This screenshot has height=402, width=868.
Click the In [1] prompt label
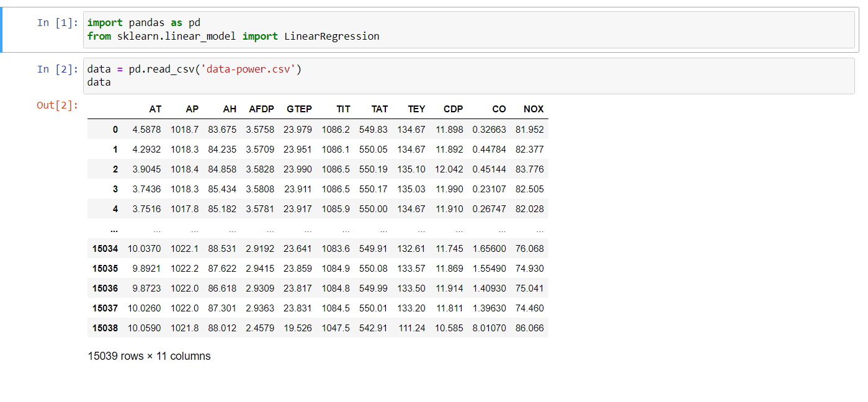click(58, 23)
